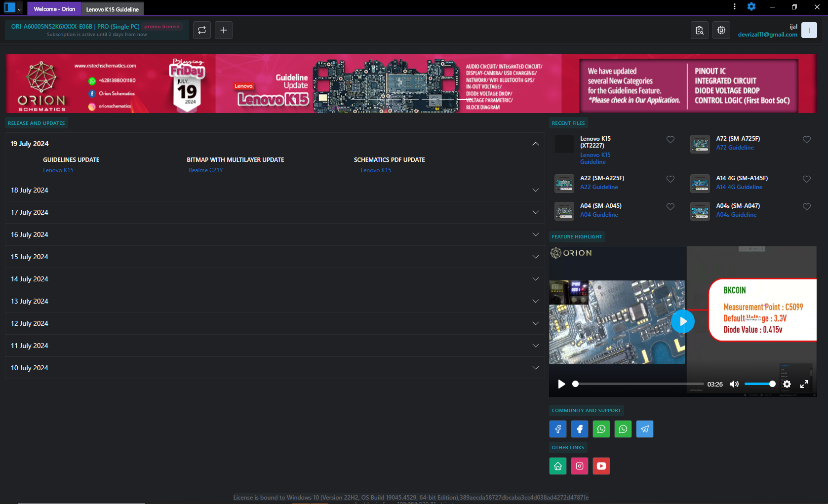Click the green home website icon
The height and width of the screenshot is (504, 828).
[558, 466]
